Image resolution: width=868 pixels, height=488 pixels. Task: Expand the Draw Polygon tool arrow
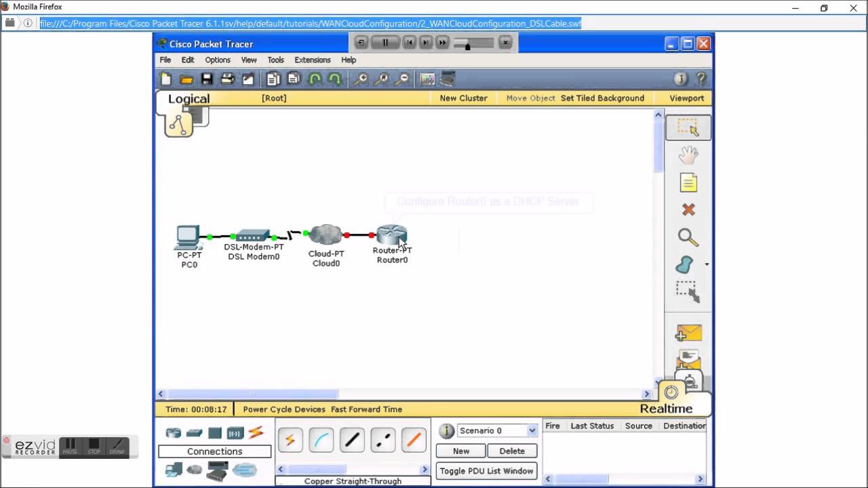tap(707, 265)
